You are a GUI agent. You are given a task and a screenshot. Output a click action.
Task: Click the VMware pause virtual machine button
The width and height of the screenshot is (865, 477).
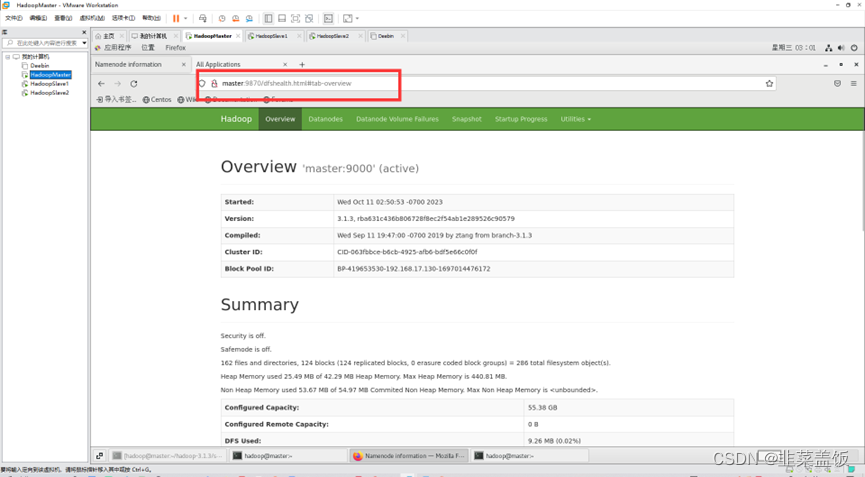pyautogui.click(x=176, y=18)
